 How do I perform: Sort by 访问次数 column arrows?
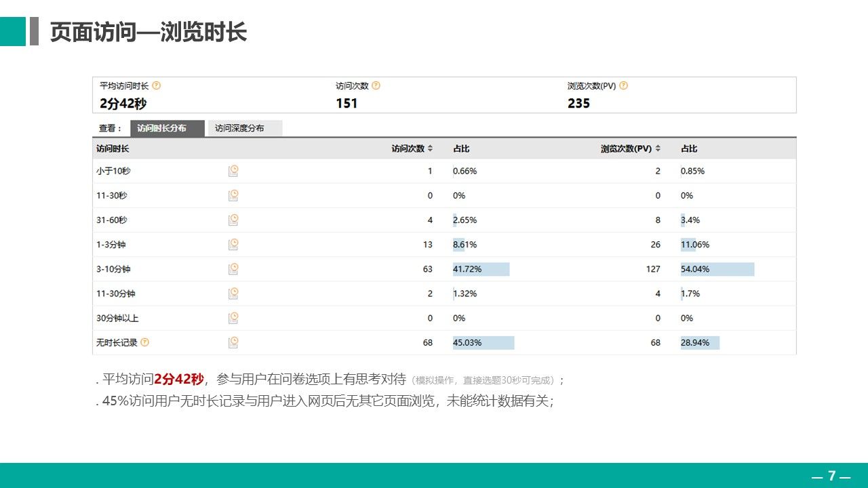(430, 148)
